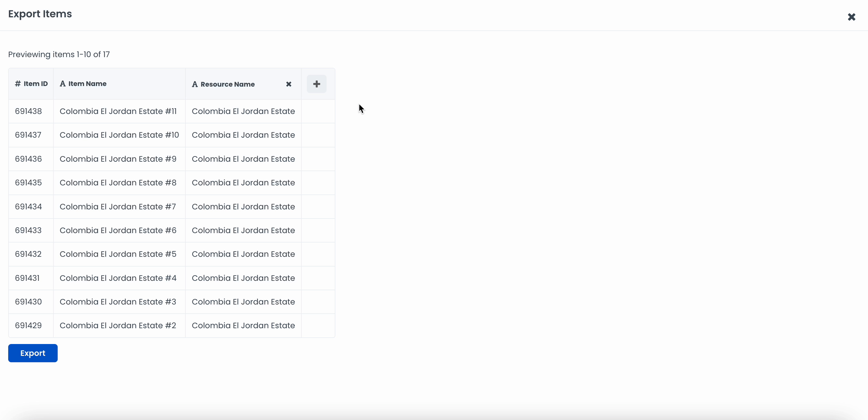
Task: Click item ID 691436
Action: click(28, 159)
